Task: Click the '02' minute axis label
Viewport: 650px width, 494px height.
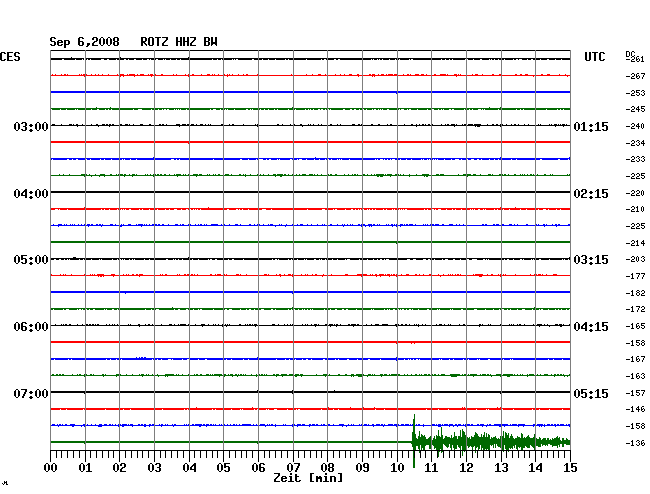Action: tap(119, 467)
